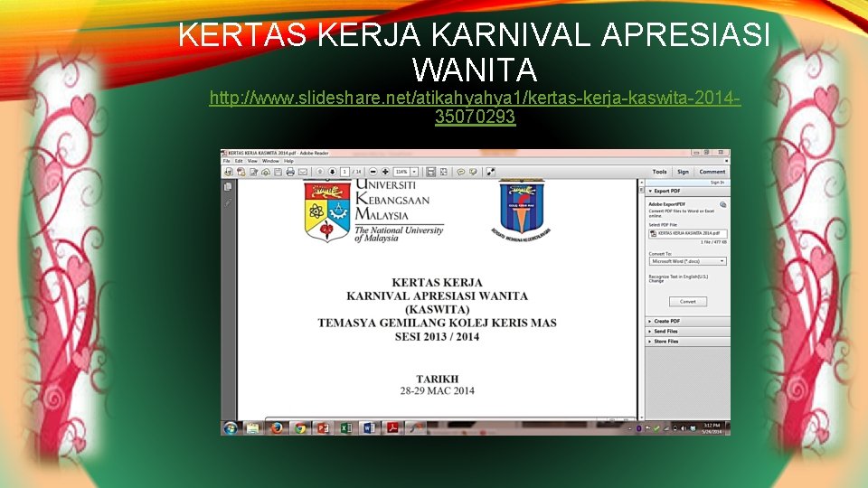Go to next page arrow
Image resolution: width=868 pixels, height=488 pixels.
[x=332, y=172]
